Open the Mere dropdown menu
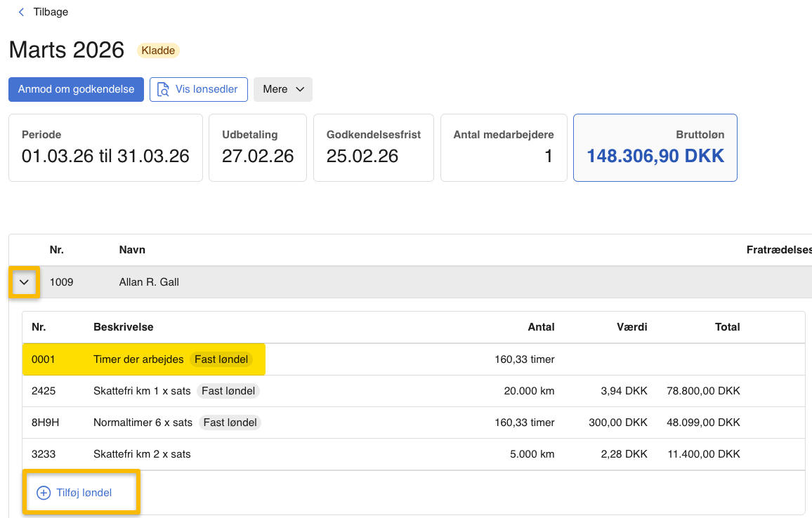 point(282,89)
